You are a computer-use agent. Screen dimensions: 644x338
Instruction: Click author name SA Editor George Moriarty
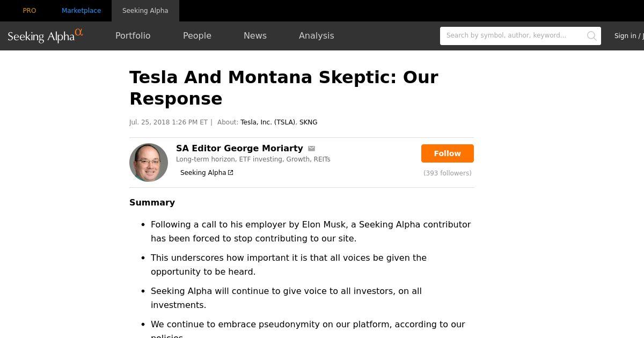coord(239,149)
